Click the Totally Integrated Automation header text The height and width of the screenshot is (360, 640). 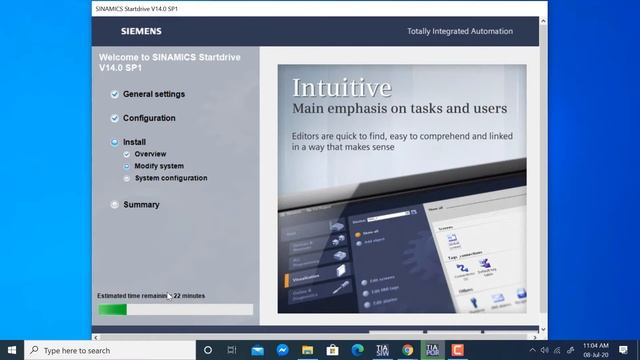pyautogui.click(x=460, y=31)
